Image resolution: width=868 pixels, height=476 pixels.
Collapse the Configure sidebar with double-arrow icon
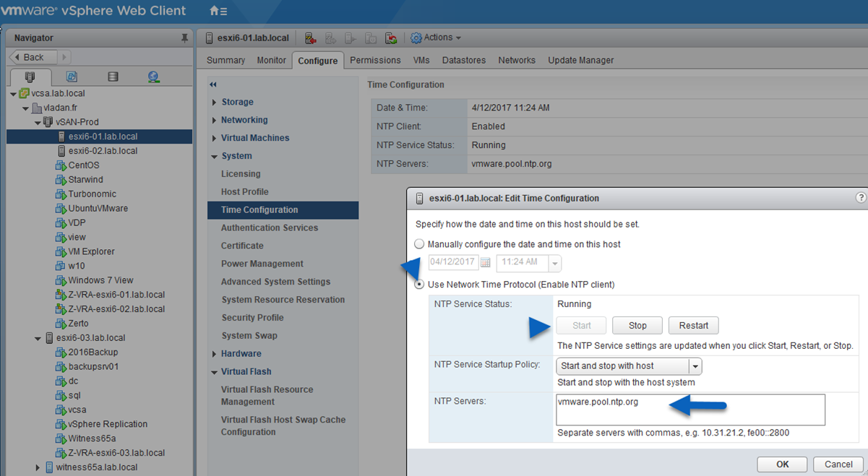213,85
